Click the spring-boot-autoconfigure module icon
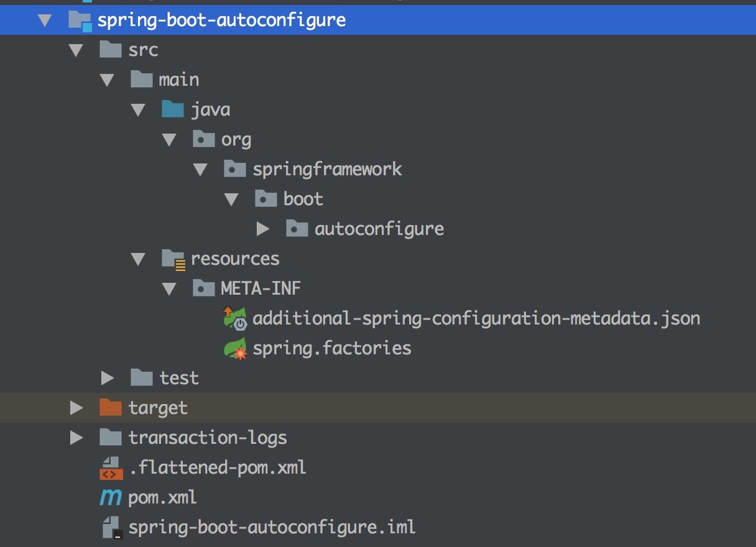 [x=80, y=21]
